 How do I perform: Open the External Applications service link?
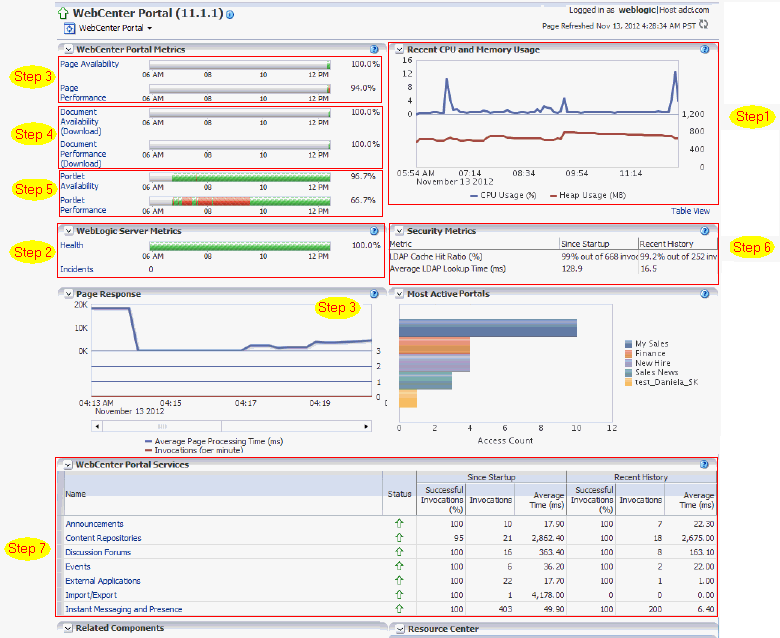pos(103,581)
